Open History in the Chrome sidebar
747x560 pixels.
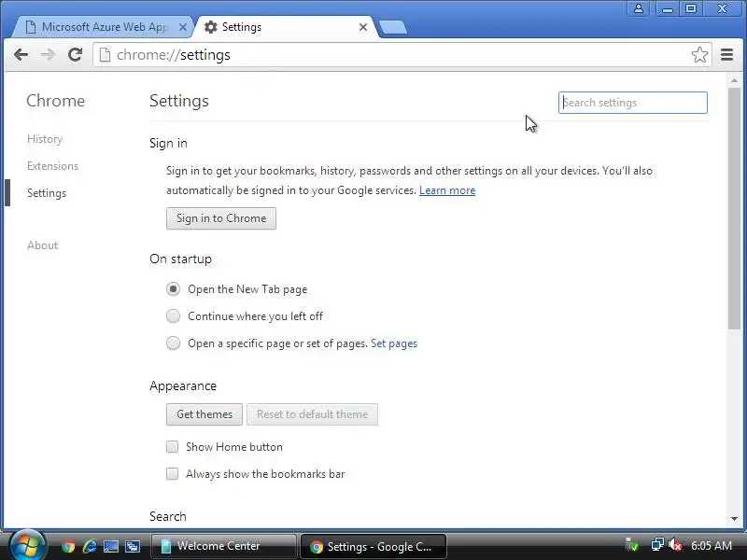pos(45,139)
